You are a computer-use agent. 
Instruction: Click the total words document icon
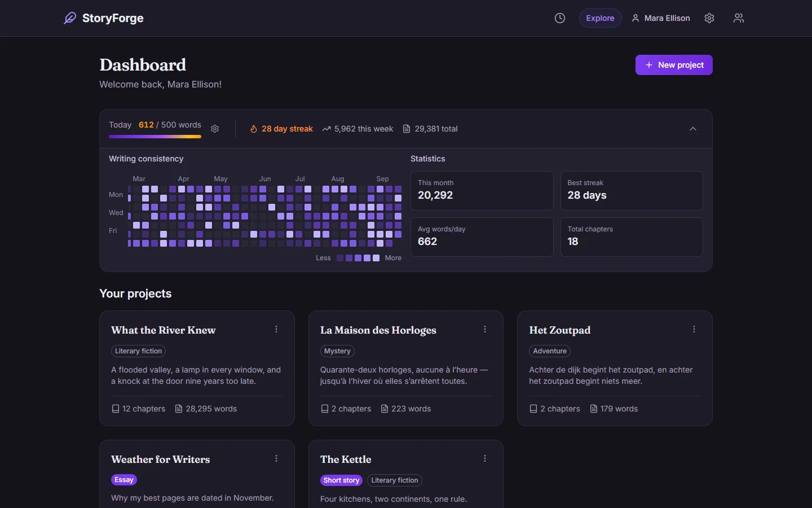coord(407,129)
